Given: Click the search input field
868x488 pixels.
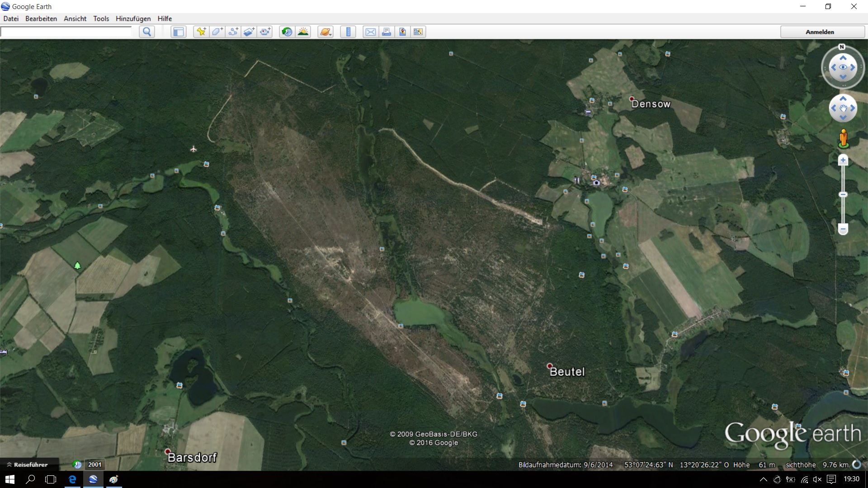Looking at the screenshot, I should tap(66, 32).
